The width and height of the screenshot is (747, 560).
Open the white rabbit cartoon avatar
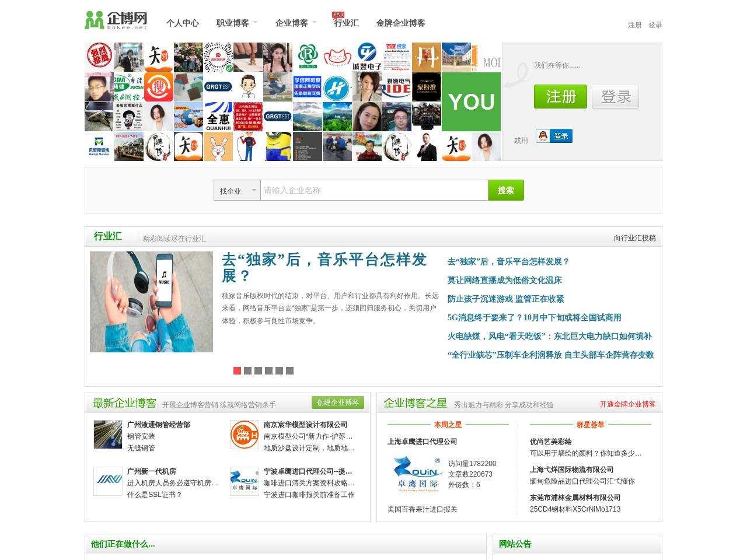(218, 146)
